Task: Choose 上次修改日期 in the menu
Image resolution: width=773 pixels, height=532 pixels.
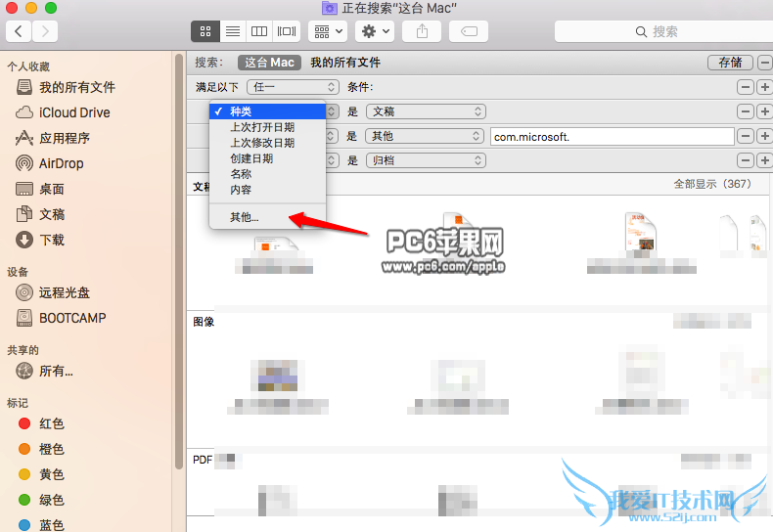Action: (267, 143)
